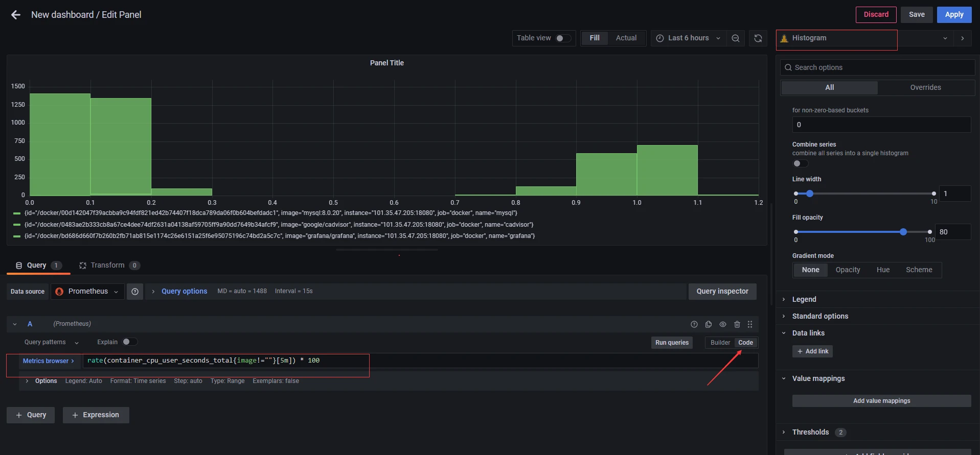The width and height of the screenshot is (980, 455).
Task: Click Add link under Data links
Action: pos(812,351)
